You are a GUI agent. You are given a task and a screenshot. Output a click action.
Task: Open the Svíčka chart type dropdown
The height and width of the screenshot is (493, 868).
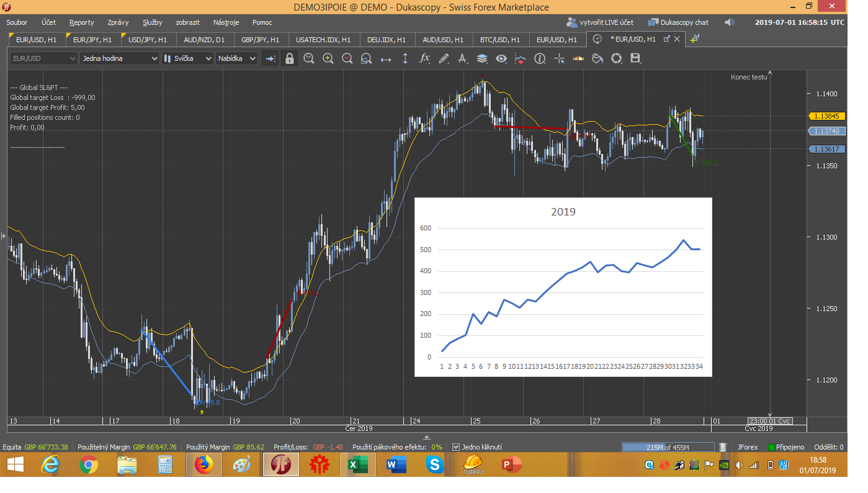pos(187,58)
